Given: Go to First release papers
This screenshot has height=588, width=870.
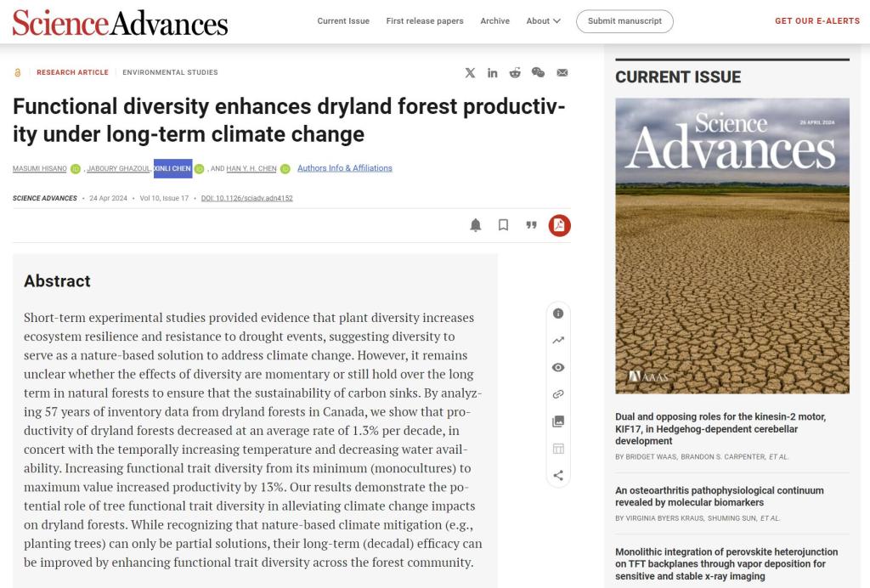Looking at the screenshot, I should [425, 21].
